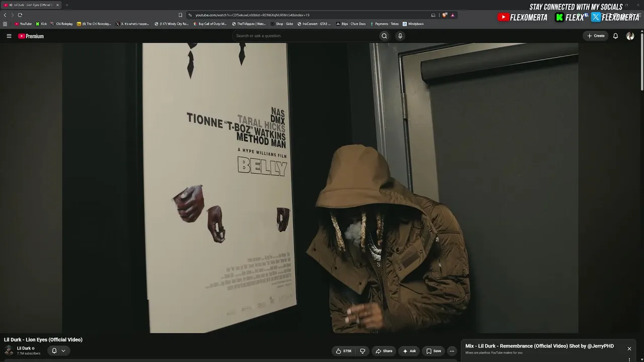
Task: Open the Lil Durk channel name link
Action: click(x=24, y=348)
